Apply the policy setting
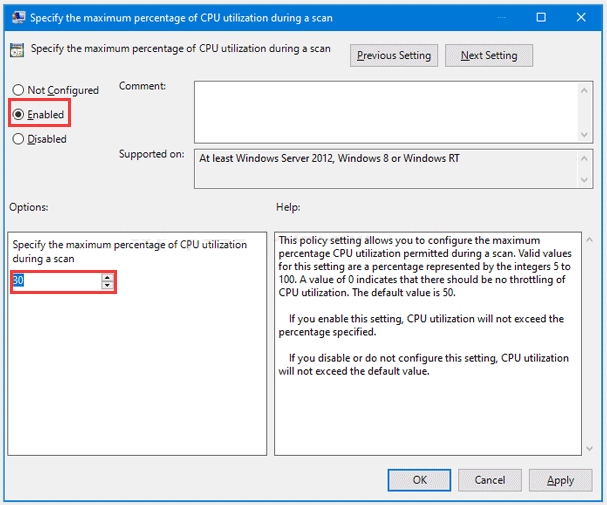607x505 pixels. pos(561,480)
